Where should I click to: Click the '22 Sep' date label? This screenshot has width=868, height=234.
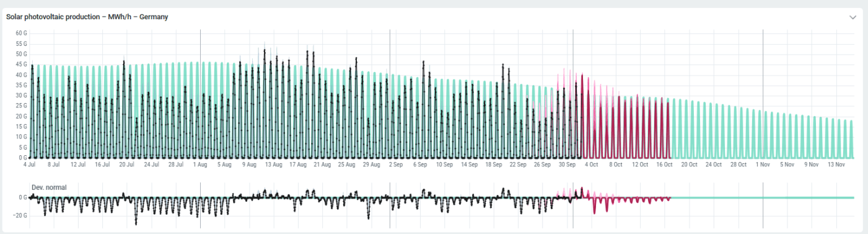[x=517, y=165]
